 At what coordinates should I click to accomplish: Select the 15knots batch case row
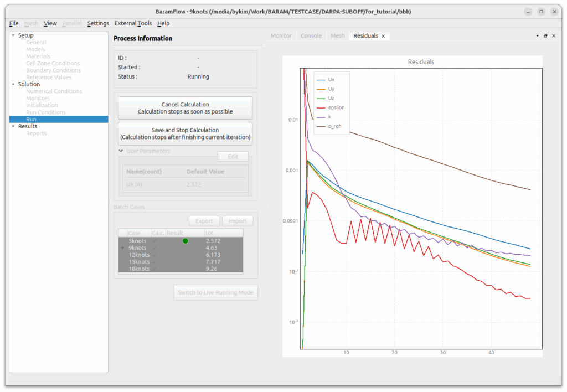click(181, 262)
